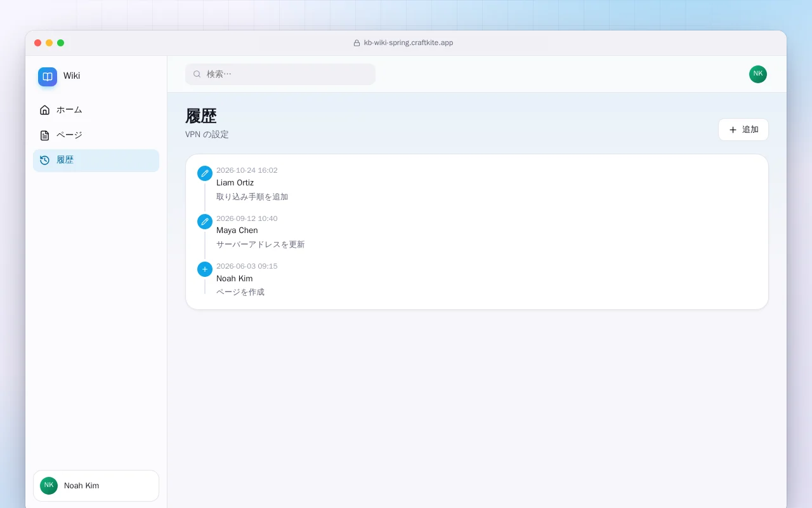Image resolution: width=812 pixels, height=508 pixels.
Task: Open the Noah Kim user card
Action: pos(96,486)
